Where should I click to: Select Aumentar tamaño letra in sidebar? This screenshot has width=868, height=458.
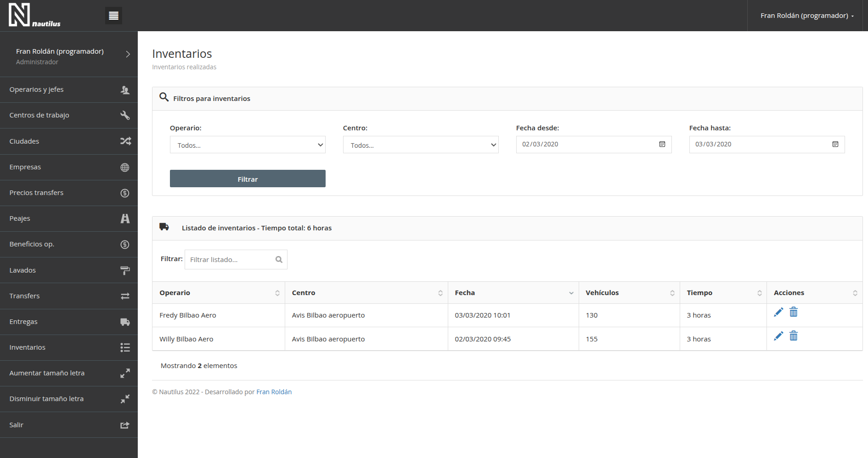69,373
